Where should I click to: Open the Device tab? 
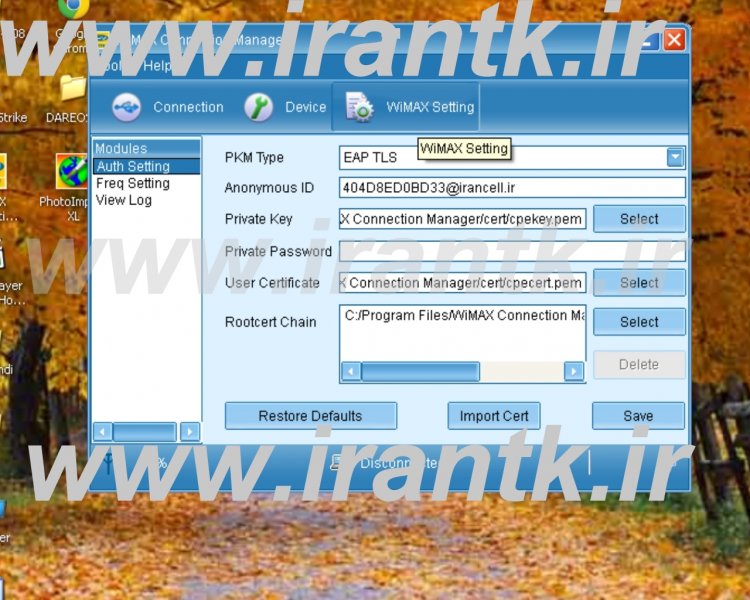point(285,107)
